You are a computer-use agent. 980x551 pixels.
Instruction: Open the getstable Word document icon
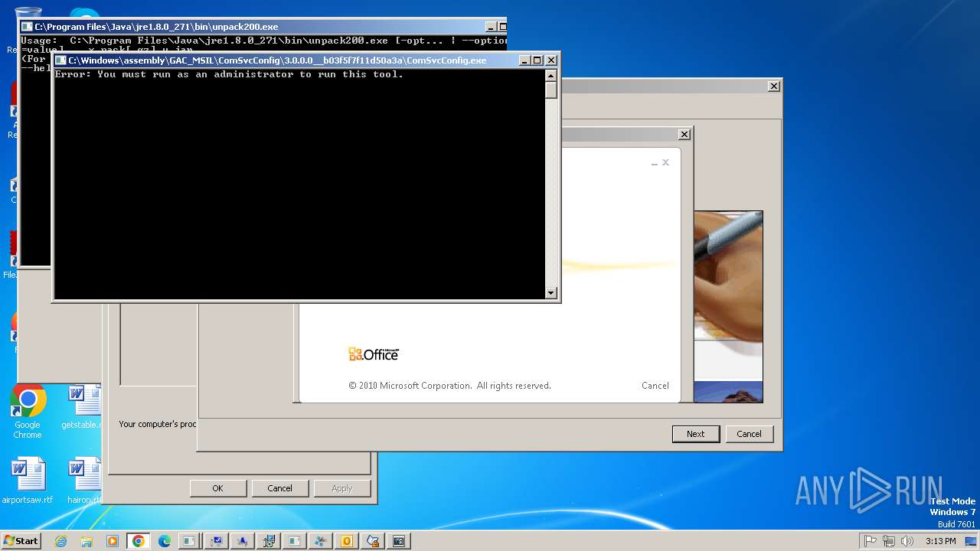pos(83,407)
